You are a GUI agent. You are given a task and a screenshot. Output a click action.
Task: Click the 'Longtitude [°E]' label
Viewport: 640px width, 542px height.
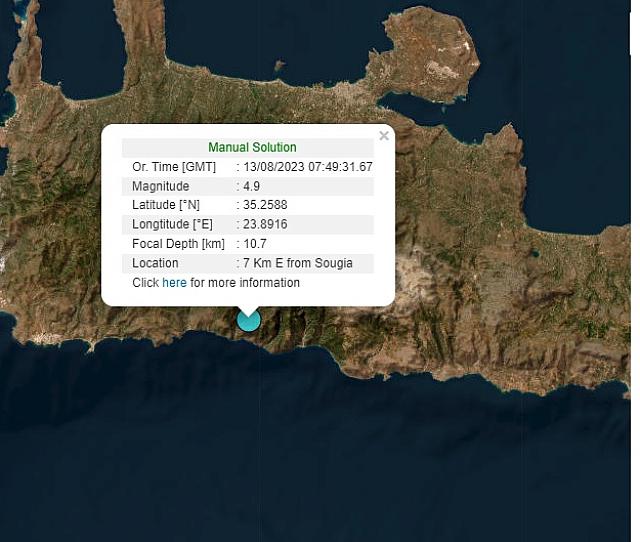[x=172, y=224]
